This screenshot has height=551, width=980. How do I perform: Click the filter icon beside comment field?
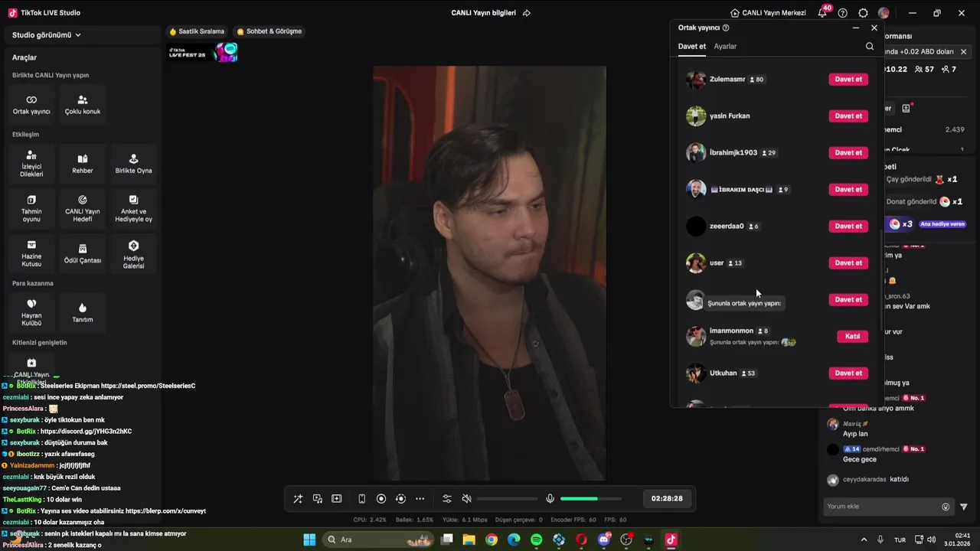pos(964,507)
